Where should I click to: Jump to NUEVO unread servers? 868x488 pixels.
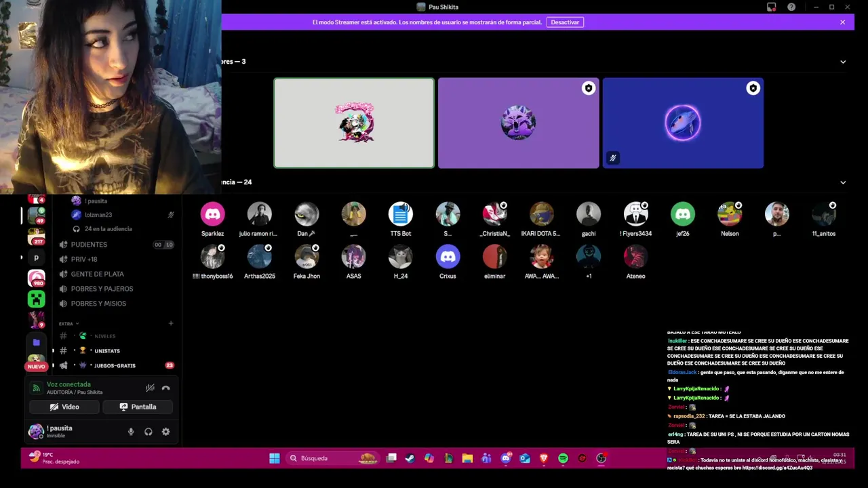click(x=36, y=366)
